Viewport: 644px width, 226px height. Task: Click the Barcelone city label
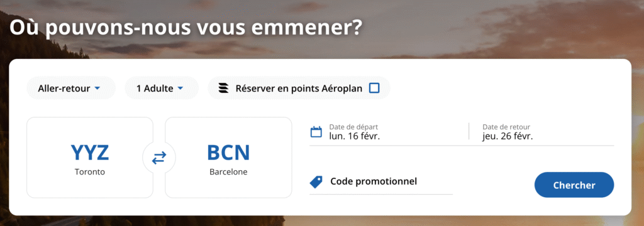tap(228, 172)
